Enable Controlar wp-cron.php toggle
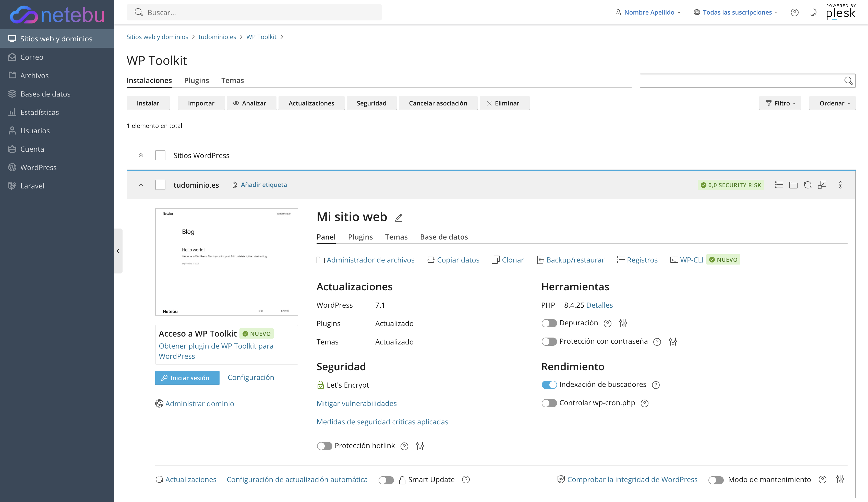 (x=549, y=403)
